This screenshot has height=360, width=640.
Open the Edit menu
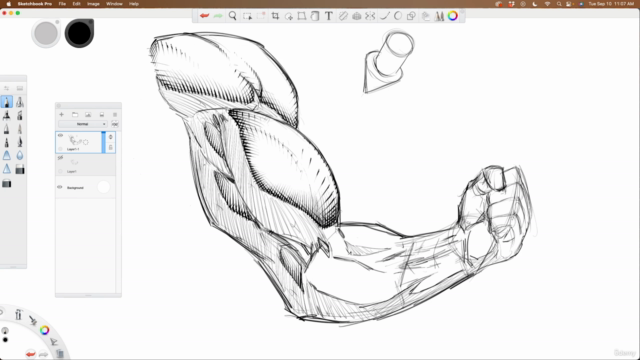(x=76, y=4)
